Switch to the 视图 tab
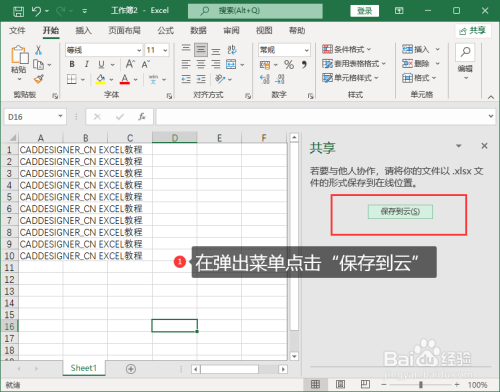 pos(264,31)
